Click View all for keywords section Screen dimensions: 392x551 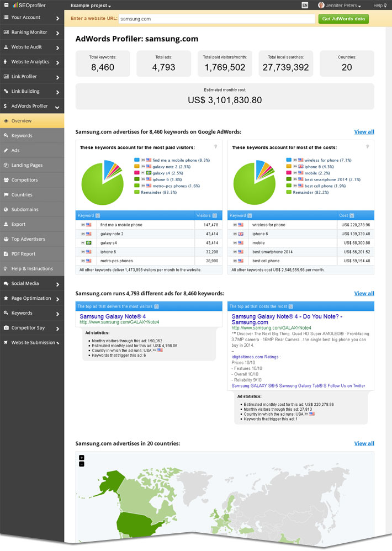(364, 132)
